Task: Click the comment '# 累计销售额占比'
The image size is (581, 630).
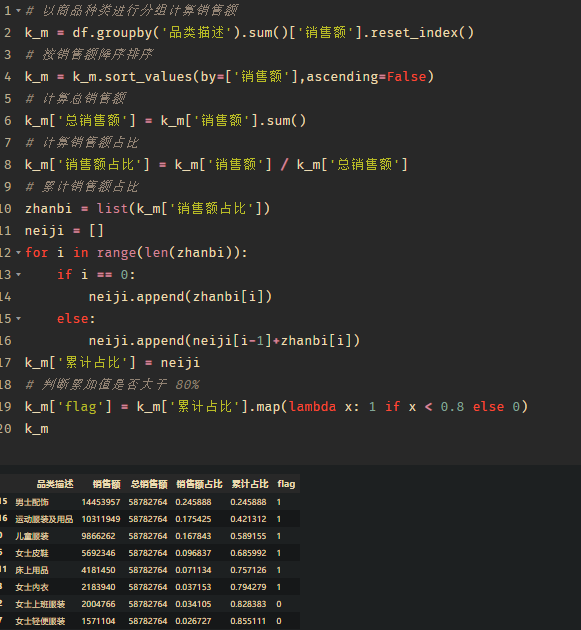Action: [82, 186]
